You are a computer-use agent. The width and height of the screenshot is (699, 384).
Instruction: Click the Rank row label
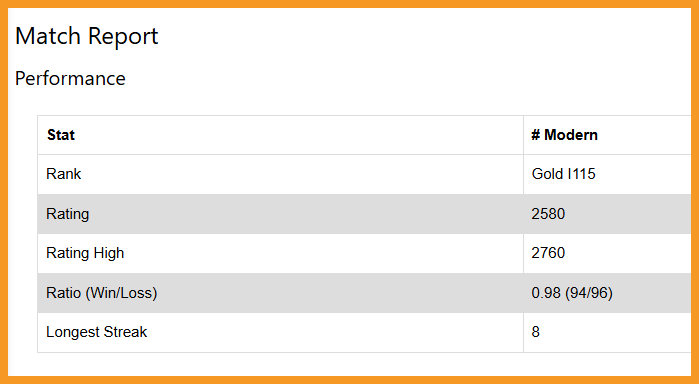[x=63, y=174]
